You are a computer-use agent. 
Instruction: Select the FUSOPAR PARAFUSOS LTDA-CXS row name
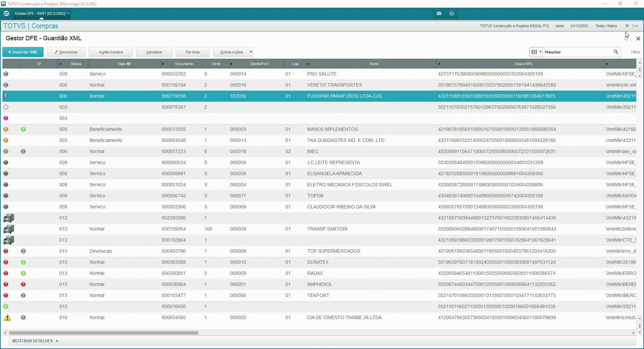pos(344,96)
